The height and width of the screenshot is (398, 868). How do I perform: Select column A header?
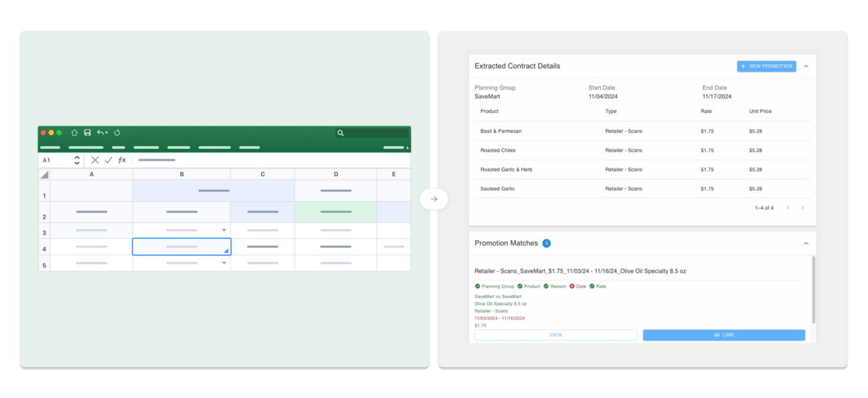pos(91,174)
